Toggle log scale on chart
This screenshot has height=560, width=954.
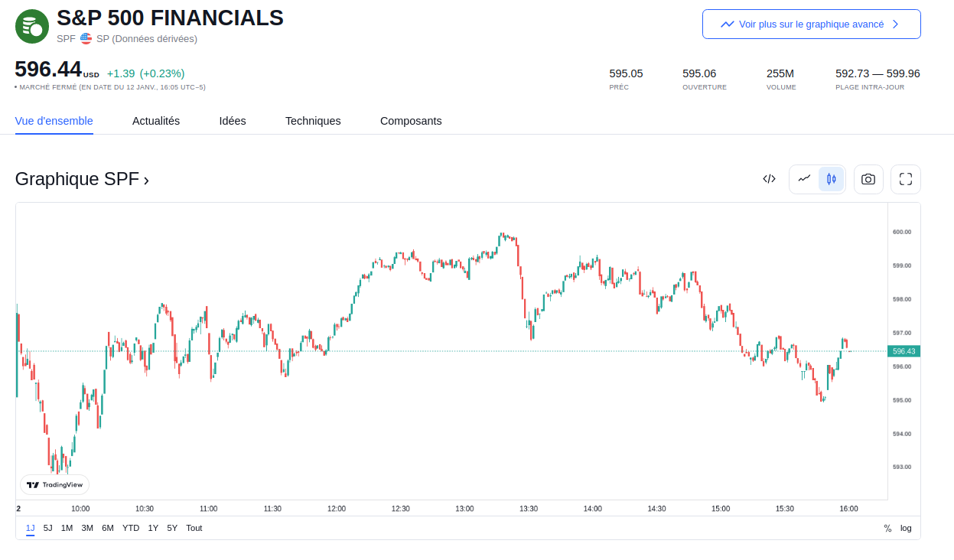[x=906, y=528]
